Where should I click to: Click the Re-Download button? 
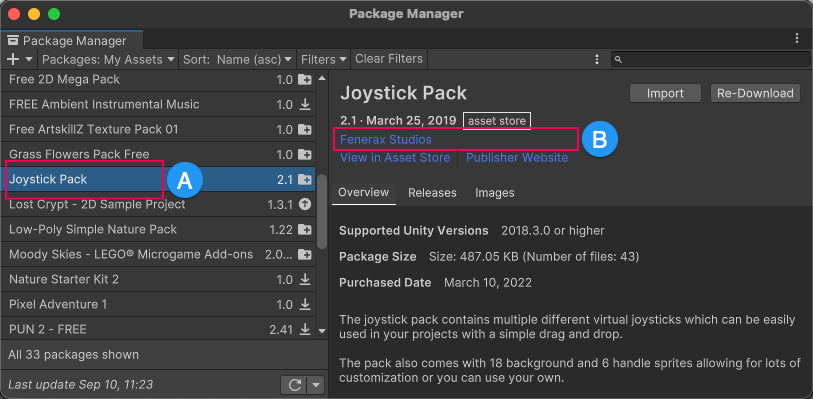[x=755, y=93]
